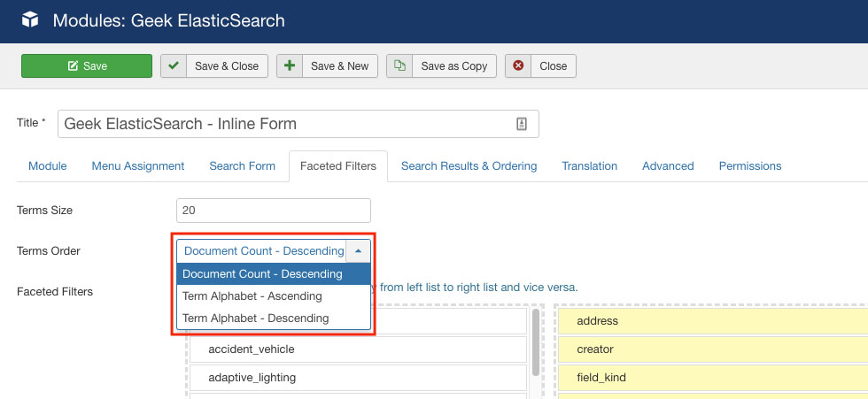
Task: Click the adaptive_lighting list item
Action: click(358, 378)
